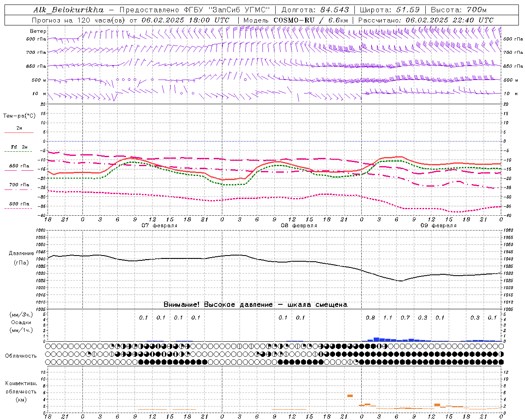Select the text 'Широта: 51.59'

pyautogui.click(x=389, y=10)
